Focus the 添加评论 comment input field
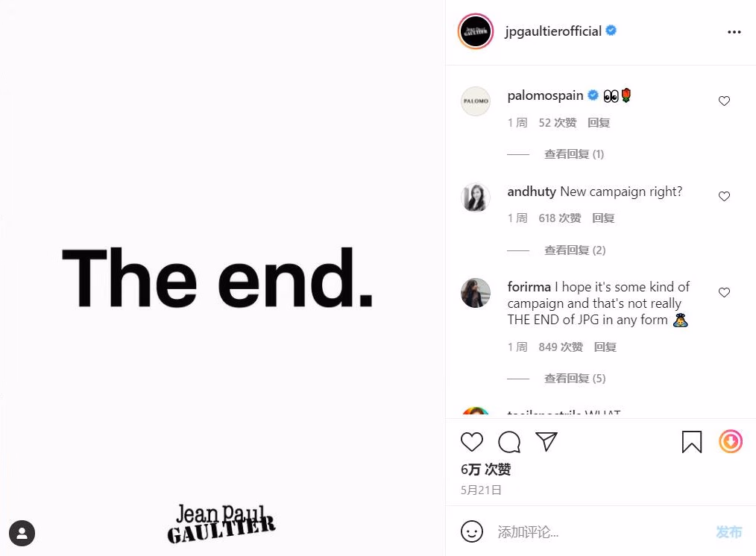 [602, 532]
